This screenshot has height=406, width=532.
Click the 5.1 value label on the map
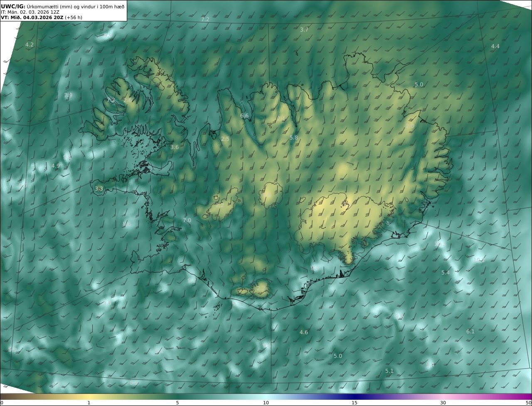389,371
